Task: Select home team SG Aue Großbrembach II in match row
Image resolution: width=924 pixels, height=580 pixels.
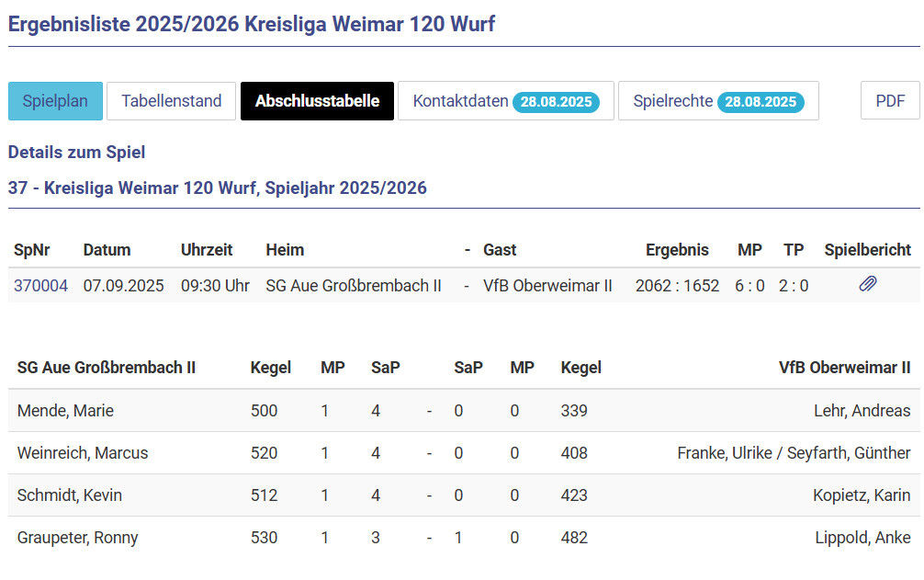Action: tap(353, 286)
